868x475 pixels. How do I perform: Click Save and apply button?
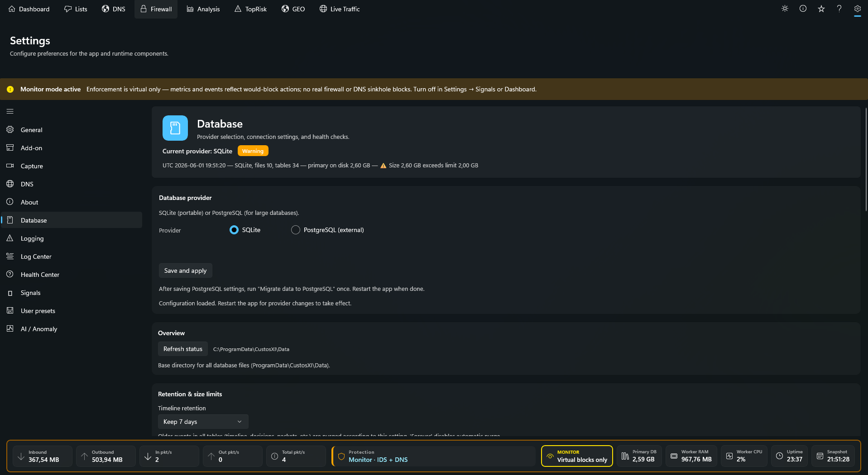point(185,271)
